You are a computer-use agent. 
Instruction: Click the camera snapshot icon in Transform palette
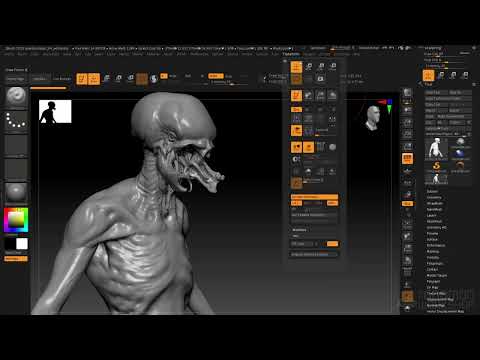320,79
